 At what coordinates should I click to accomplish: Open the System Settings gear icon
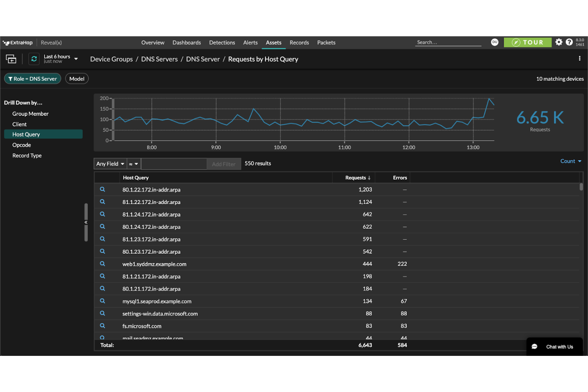pyautogui.click(x=559, y=42)
